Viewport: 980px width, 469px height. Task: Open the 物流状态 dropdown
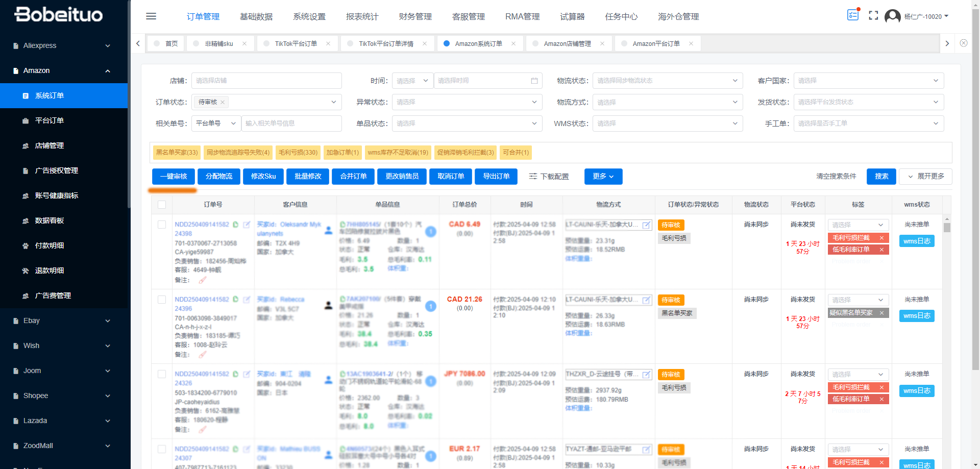click(667, 81)
